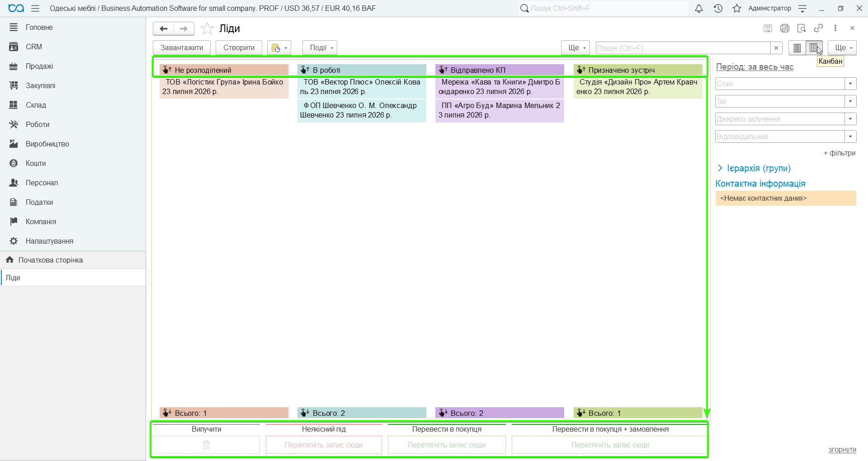Add Ліди page to favorites star
The width and height of the screenshot is (868, 461).
point(207,28)
